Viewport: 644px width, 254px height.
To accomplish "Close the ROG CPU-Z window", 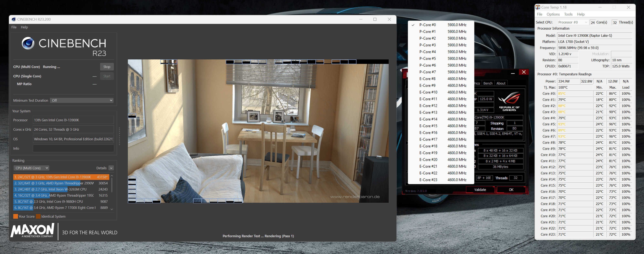I will click(524, 72).
